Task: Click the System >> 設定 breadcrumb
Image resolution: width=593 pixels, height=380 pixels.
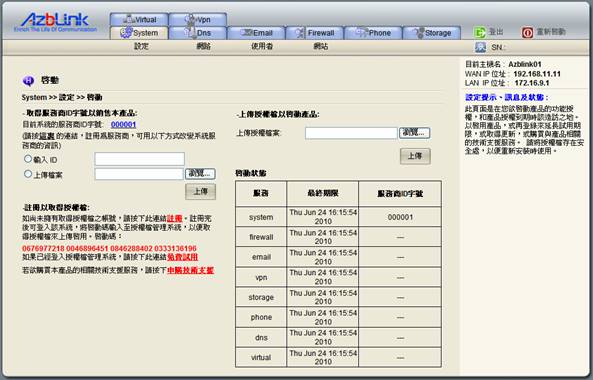Action: [48, 97]
